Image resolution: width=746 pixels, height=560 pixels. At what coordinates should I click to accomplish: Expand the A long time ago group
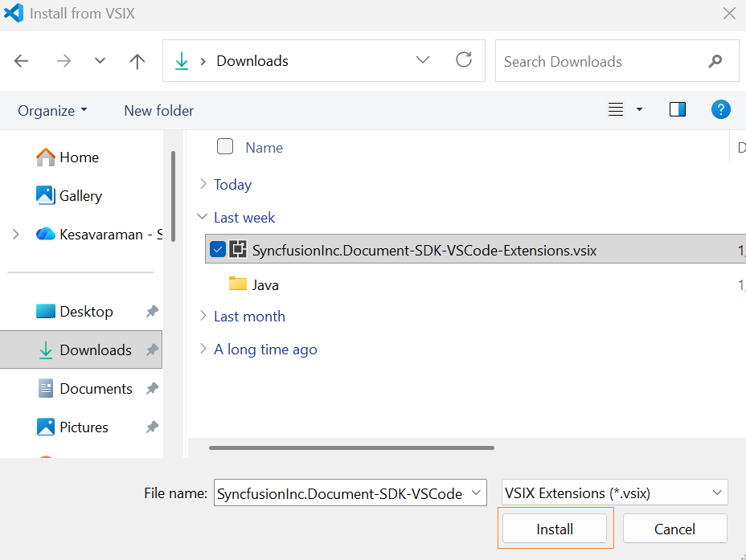[203, 349]
